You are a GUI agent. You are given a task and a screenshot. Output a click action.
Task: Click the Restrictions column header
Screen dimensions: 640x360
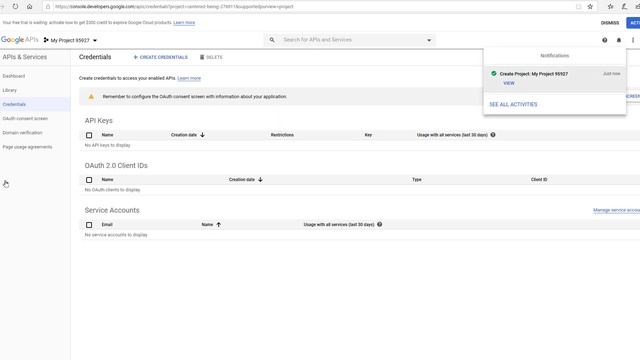click(x=282, y=135)
